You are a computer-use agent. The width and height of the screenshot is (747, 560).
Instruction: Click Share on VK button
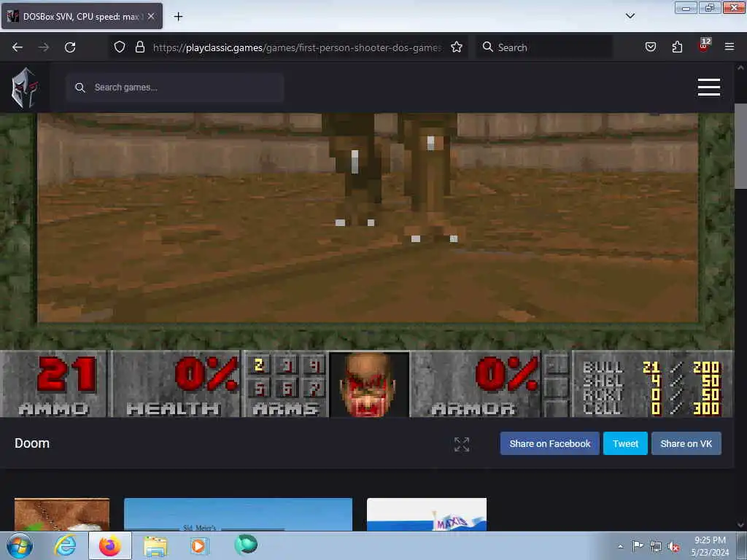(x=686, y=443)
